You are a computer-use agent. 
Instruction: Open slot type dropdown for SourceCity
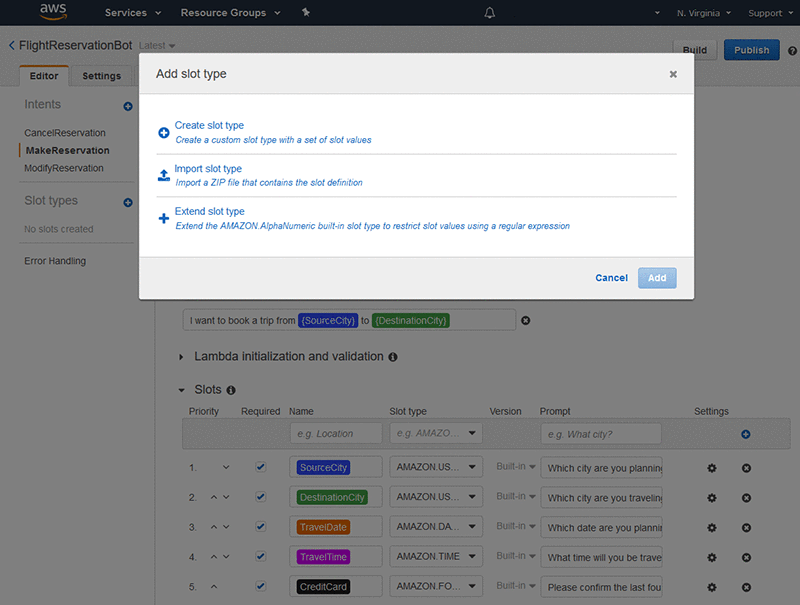[x=436, y=467]
